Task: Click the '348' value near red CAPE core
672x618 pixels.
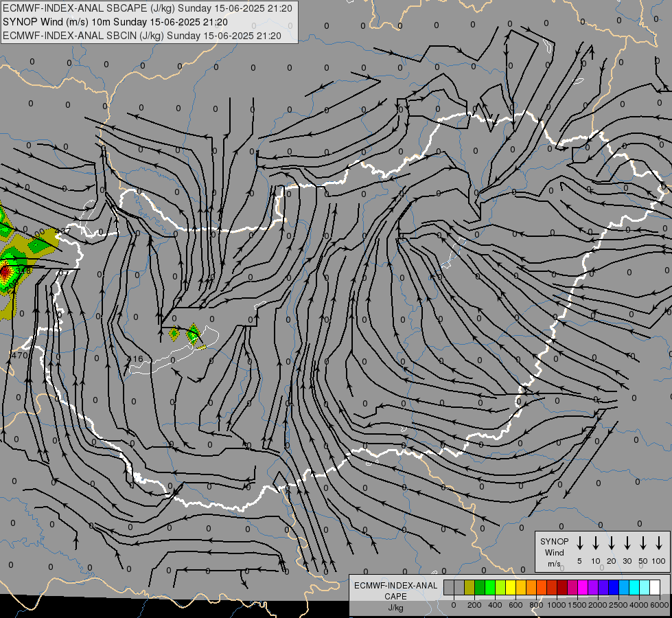Action: (x=23, y=271)
